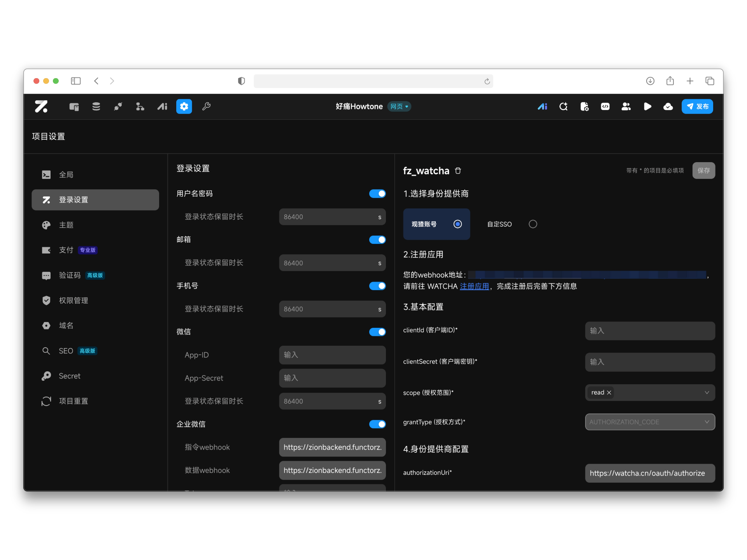Go back in browser
Viewport: 747px width, 560px height.
tap(96, 81)
